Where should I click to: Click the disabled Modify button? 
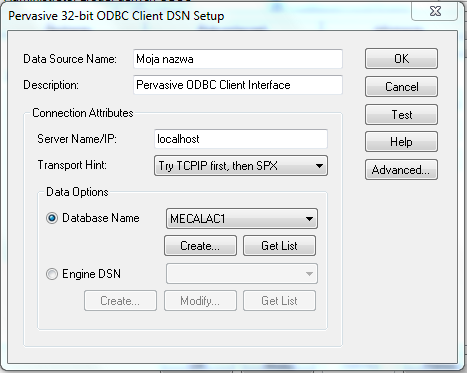pyautogui.click(x=200, y=301)
